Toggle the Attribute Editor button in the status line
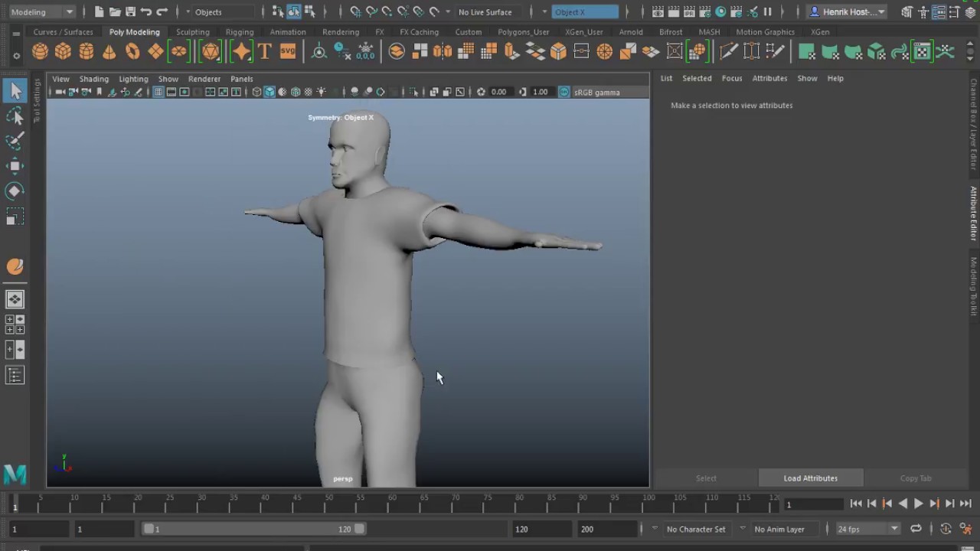Screen dimensions: 980x551 pos(939,12)
